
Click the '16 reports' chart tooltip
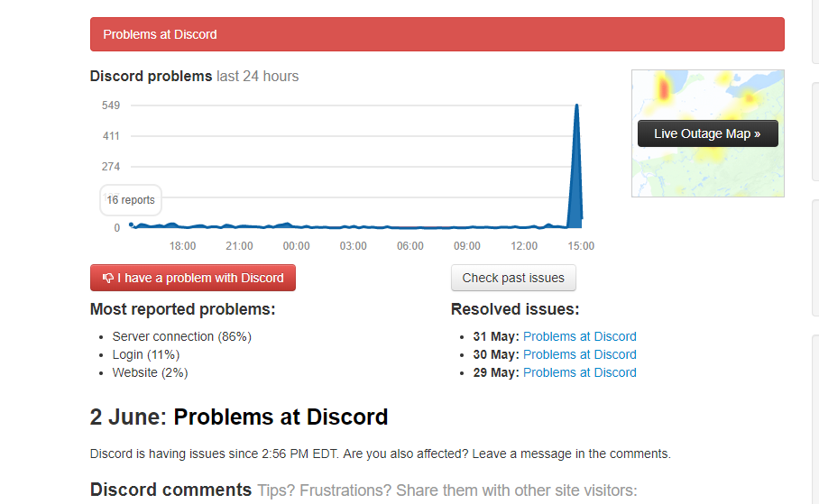click(131, 200)
